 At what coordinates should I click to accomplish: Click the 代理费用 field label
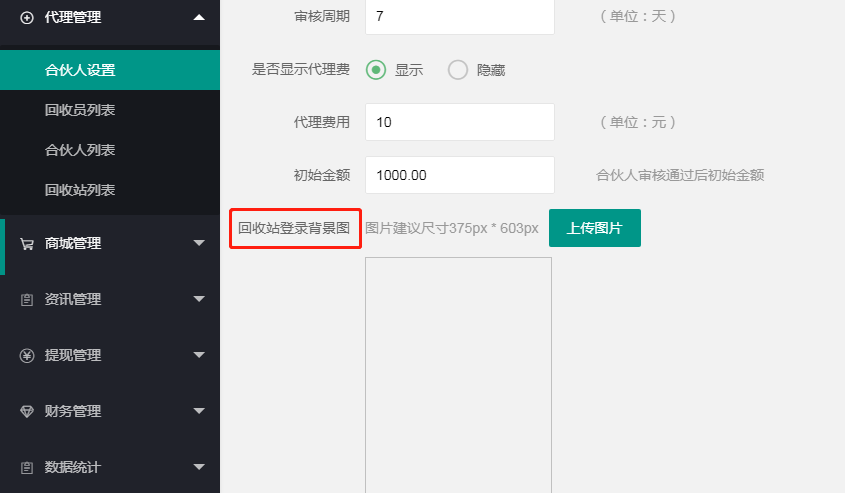[x=322, y=122]
